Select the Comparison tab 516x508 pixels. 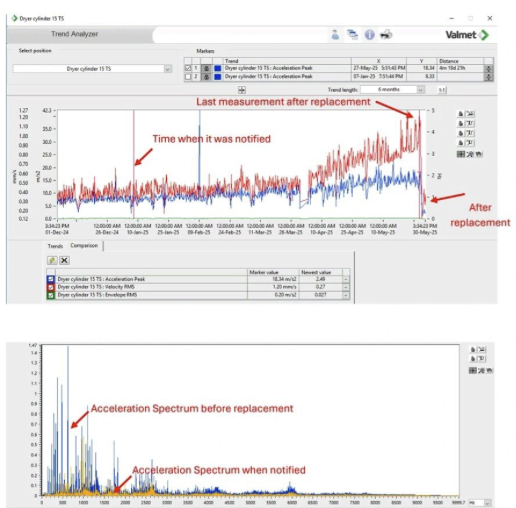[x=84, y=246]
